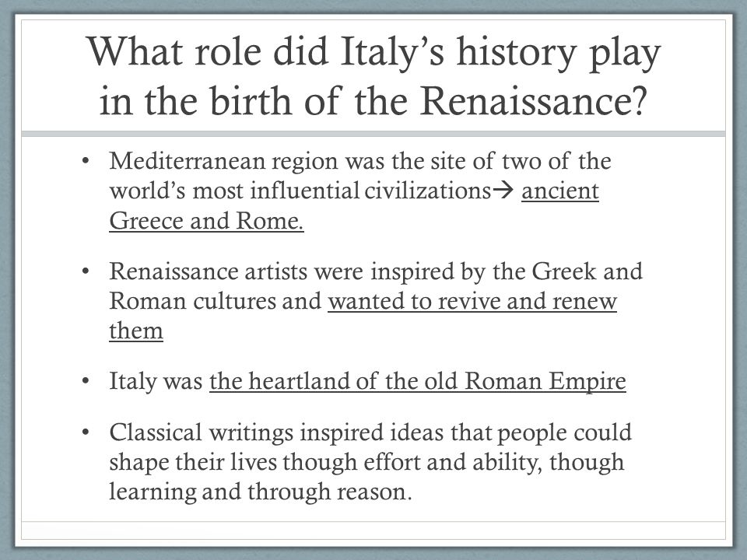Click the word 'Renaissance?' in the title
This screenshot has height=560, width=747.
533,101
